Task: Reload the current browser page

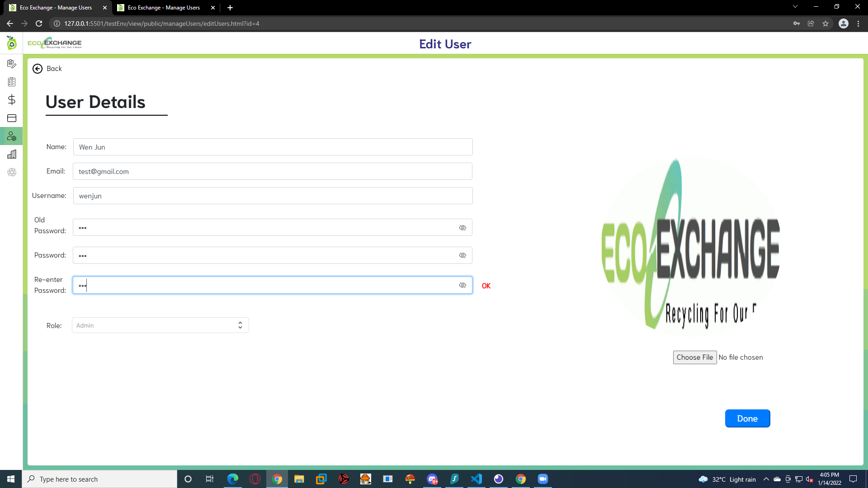Action: (x=39, y=23)
